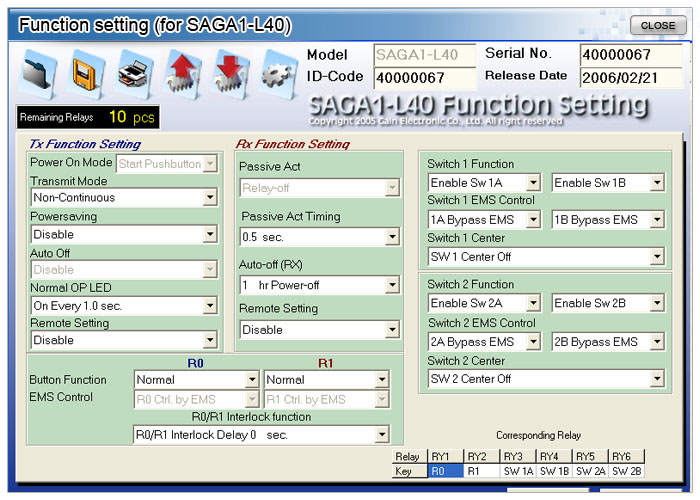Screen dimensions: 700x500
Task: Click the Serial No. input field
Action: coord(630,54)
